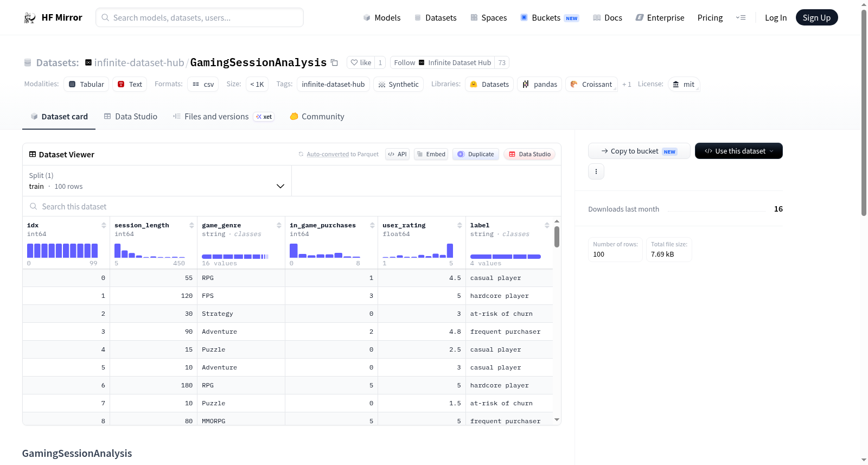Toggle sort on session_length column
The height and width of the screenshot is (465, 868).
(192, 225)
